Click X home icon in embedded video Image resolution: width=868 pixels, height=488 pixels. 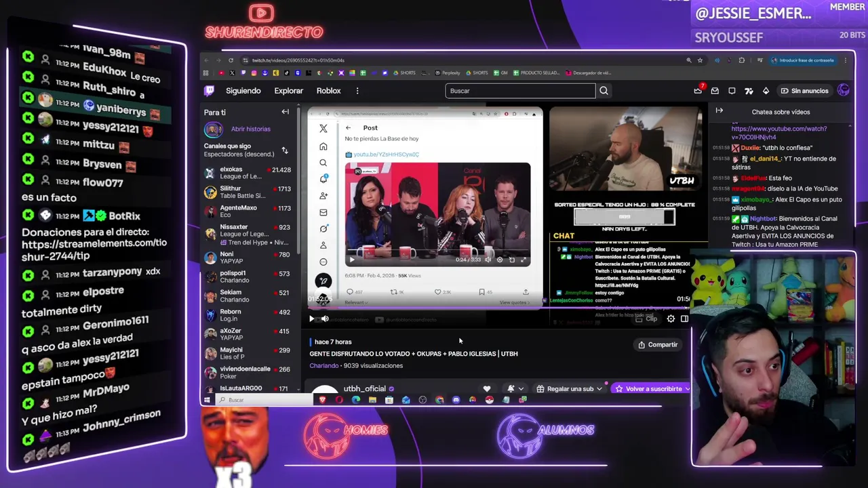[323, 146]
